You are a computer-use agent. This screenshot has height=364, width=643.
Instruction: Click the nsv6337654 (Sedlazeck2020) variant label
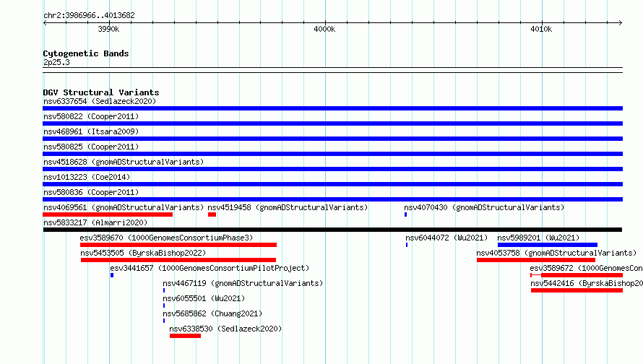pos(100,101)
